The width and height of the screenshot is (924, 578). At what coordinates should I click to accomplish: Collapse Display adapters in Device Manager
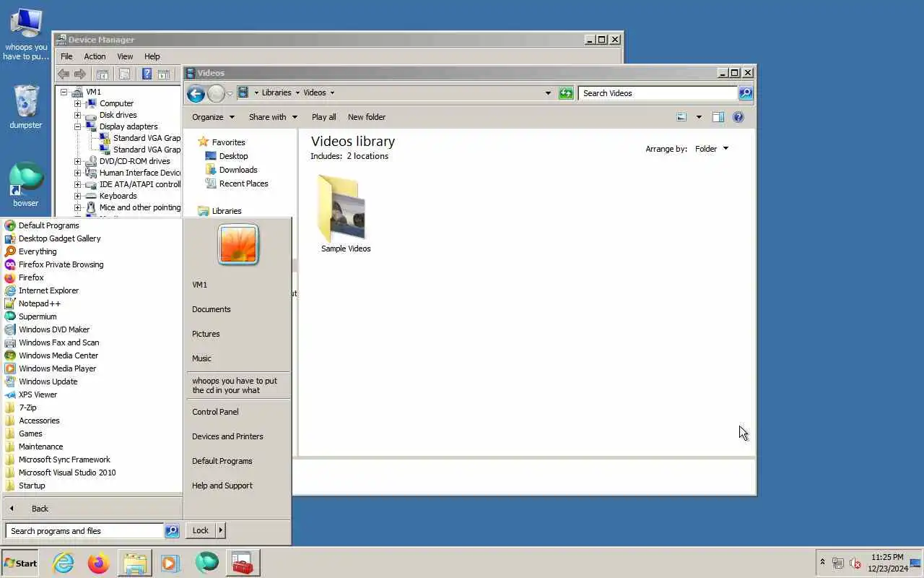point(77,126)
